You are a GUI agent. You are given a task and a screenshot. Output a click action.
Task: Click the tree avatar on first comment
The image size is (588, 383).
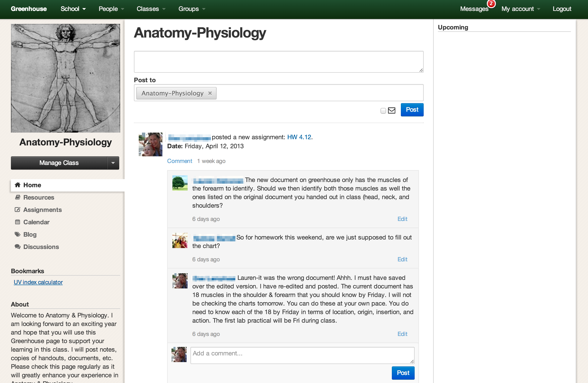click(180, 183)
